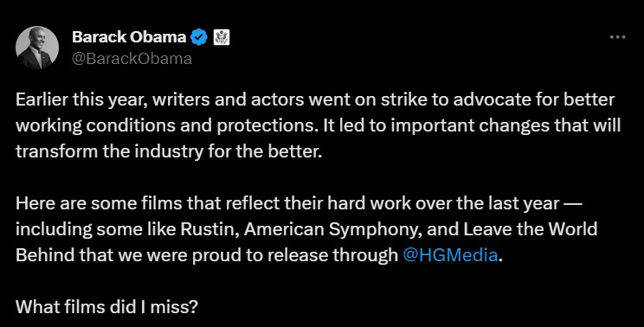644x327 pixels.
Task: Visit the @BarackObama handle link
Action: [x=132, y=59]
